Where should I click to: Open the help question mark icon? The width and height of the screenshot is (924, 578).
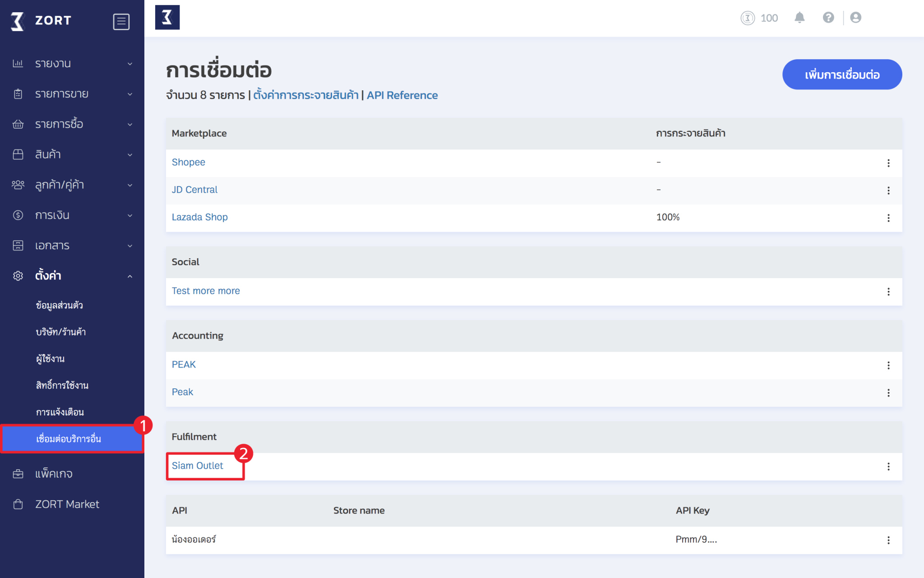828,18
